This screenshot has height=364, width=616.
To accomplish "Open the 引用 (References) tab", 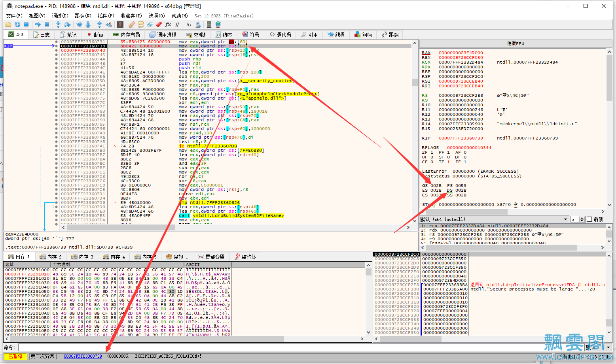I will [x=309, y=35].
